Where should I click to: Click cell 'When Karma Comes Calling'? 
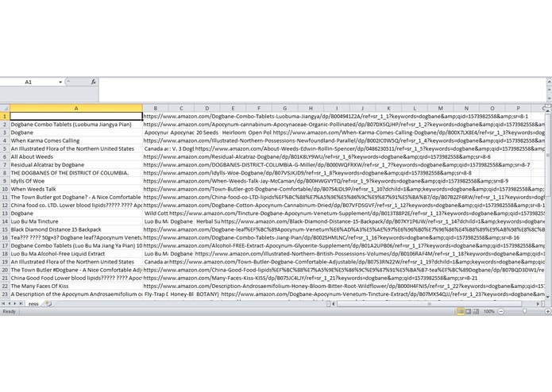tap(76, 140)
